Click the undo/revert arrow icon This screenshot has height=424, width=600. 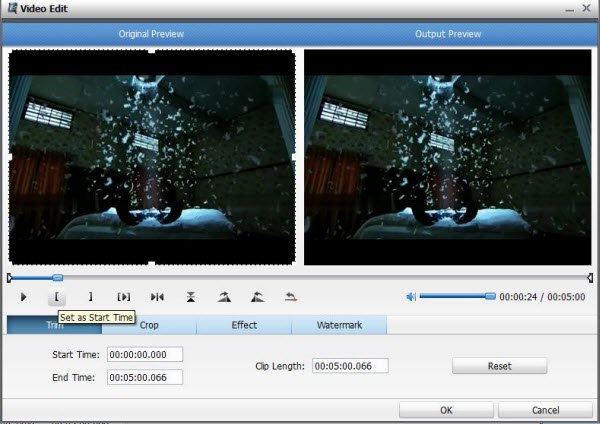click(291, 297)
